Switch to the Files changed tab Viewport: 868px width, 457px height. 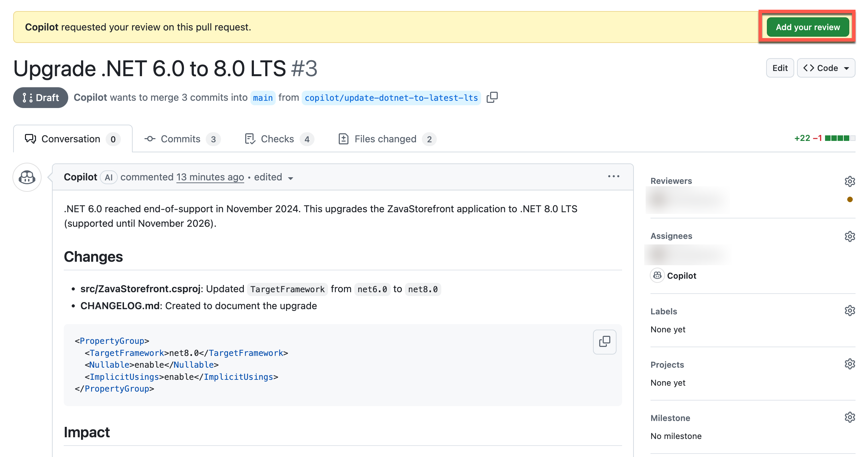[385, 138]
